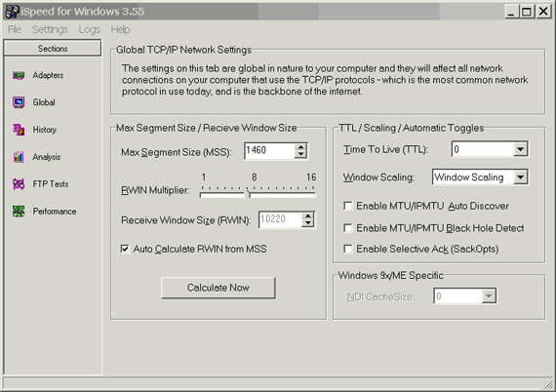Viewport: 556px width, 392px height.
Task: Click the Calculate Now button
Action: click(x=218, y=288)
